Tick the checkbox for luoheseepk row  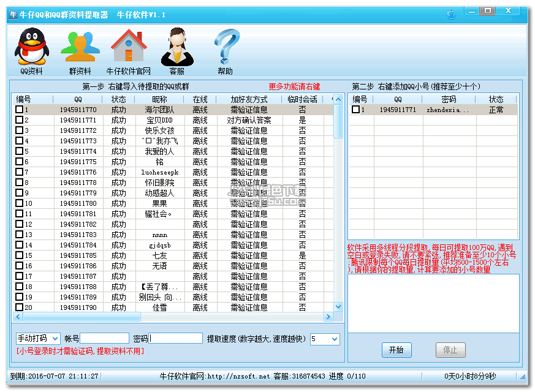pyautogui.click(x=20, y=171)
